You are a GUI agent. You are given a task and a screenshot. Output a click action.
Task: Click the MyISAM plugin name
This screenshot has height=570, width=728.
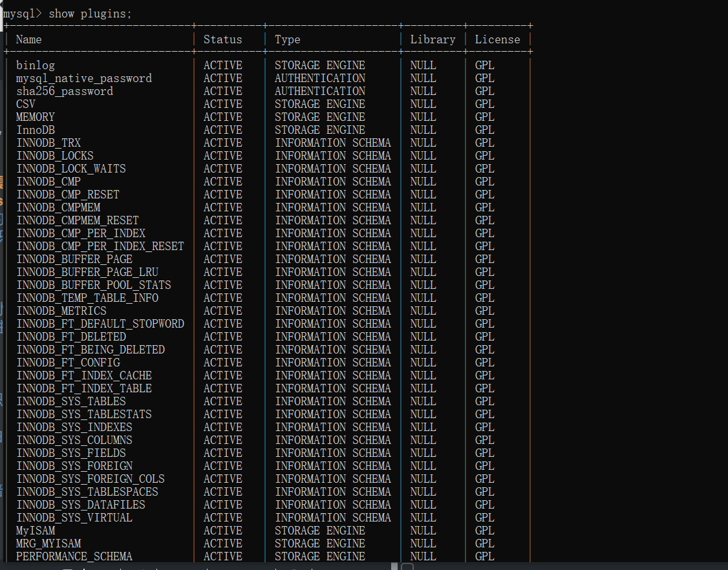tap(36, 531)
